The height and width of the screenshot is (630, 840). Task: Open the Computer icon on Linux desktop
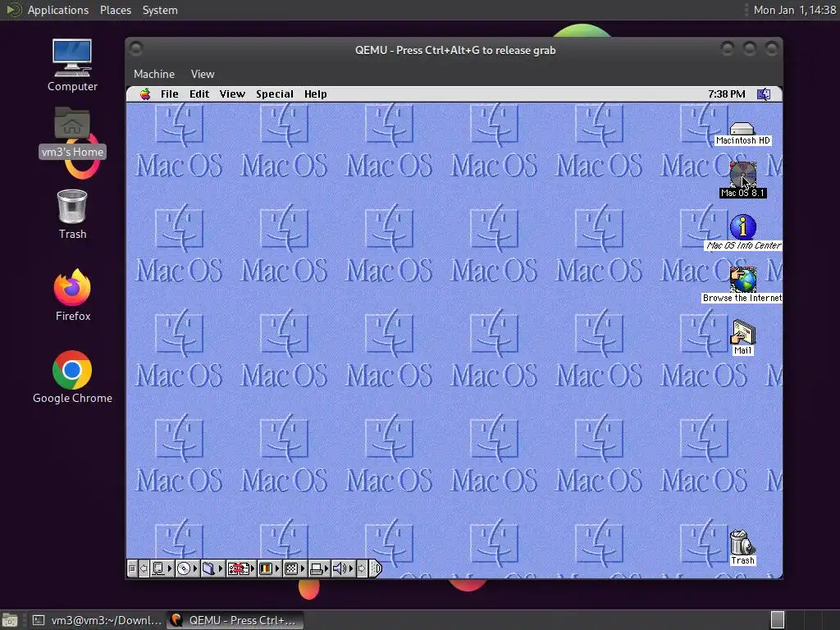(x=72, y=66)
